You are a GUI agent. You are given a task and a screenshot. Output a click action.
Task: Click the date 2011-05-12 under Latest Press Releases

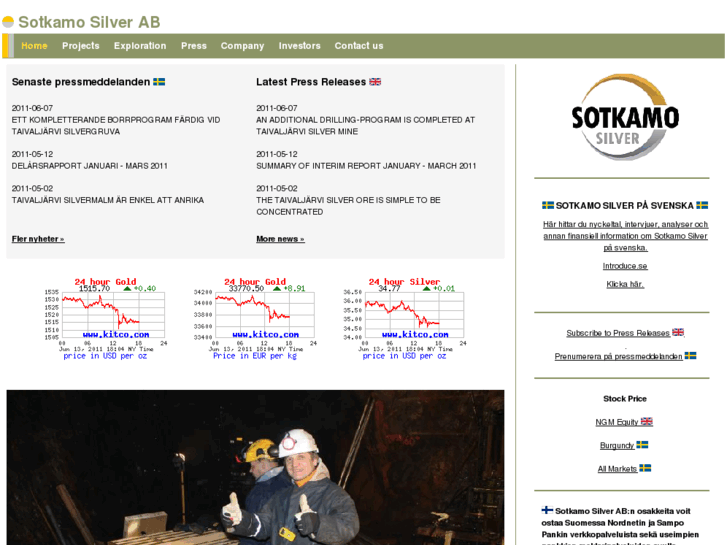pos(277,154)
